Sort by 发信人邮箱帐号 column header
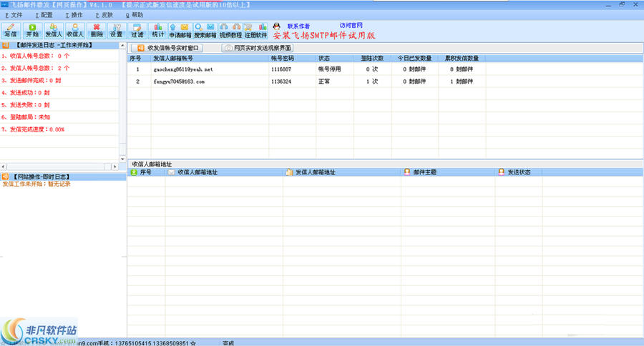Image resolution: width=644 pixels, height=346 pixels. (210, 59)
